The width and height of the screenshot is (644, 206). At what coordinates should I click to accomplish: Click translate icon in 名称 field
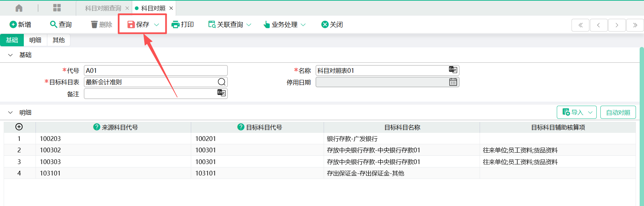point(453,70)
